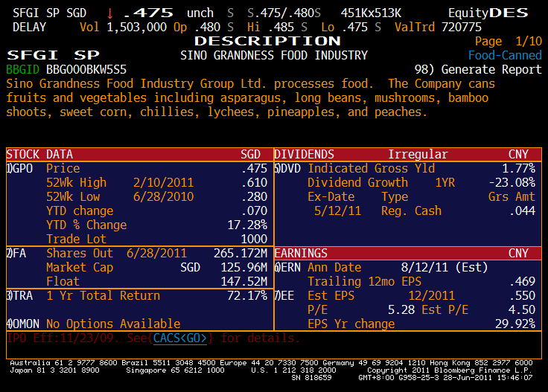This screenshot has height=392, width=548.
Task: Click the Indicated Gross Yld value 1.77%
Action: [519, 169]
